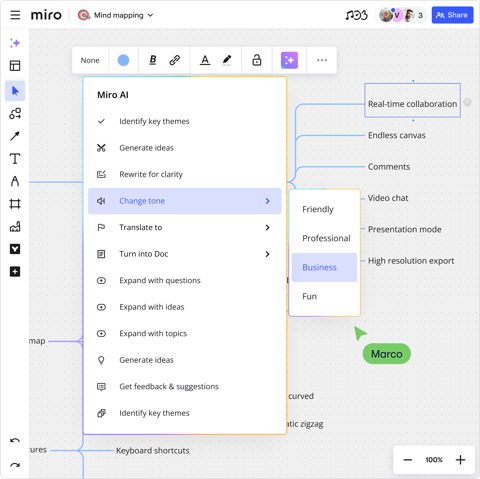Image resolution: width=480 pixels, height=479 pixels.
Task: Select the Video chat node
Action: tap(388, 198)
